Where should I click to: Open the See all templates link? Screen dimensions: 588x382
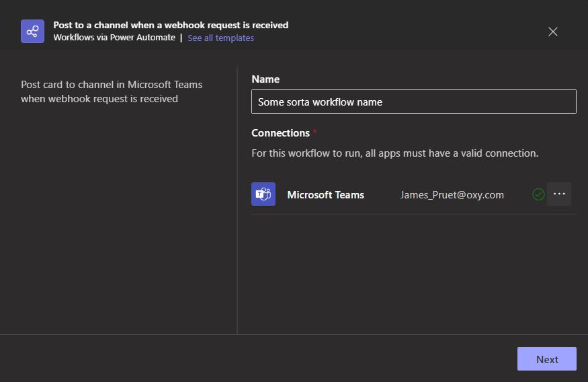click(220, 38)
